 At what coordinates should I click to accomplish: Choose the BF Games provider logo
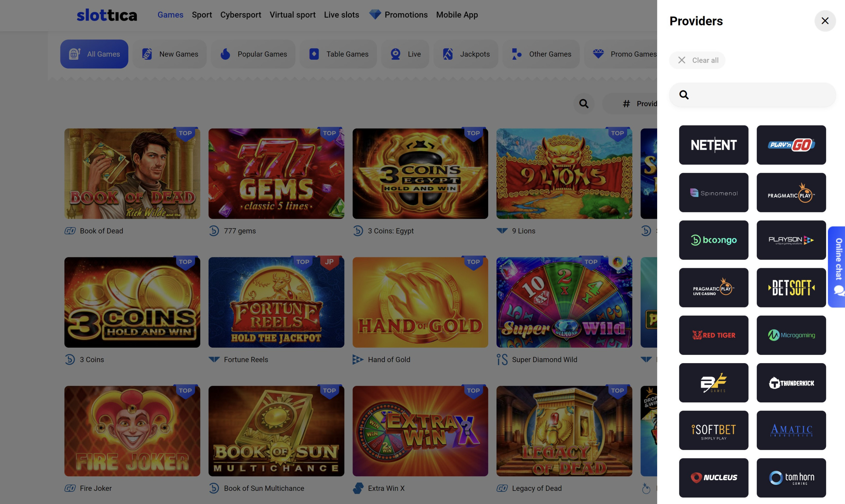(x=714, y=383)
